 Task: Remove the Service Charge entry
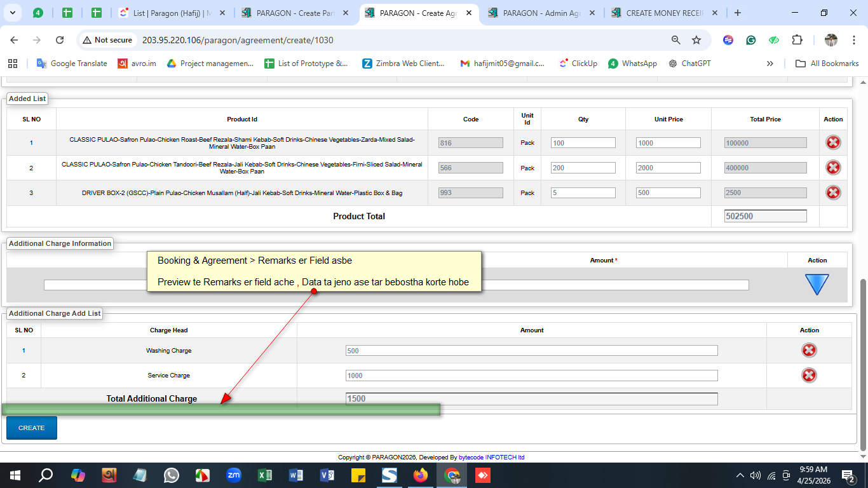809,376
